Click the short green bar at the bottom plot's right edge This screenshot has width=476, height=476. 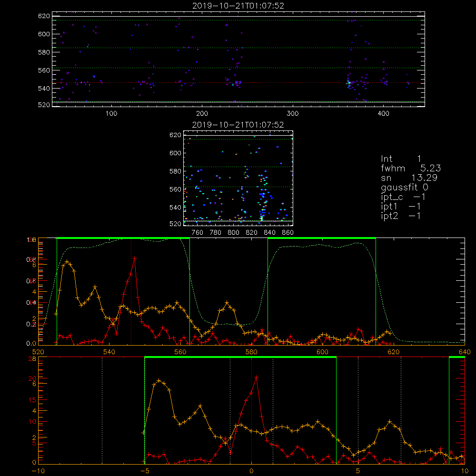click(x=457, y=357)
